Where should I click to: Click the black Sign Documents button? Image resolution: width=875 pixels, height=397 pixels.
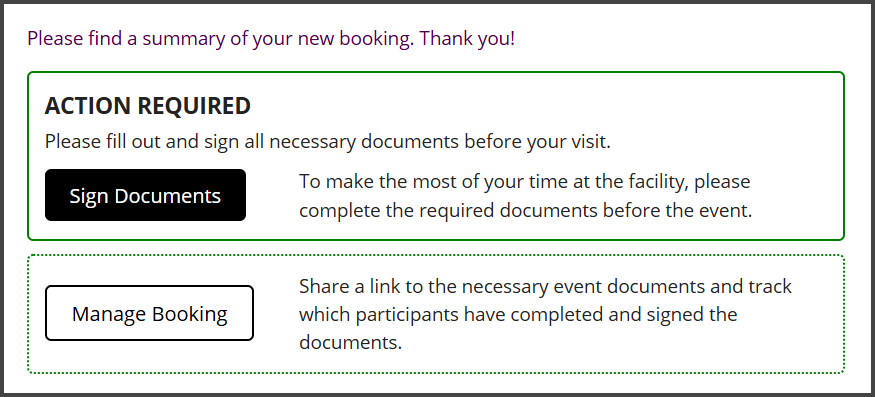pyautogui.click(x=145, y=195)
